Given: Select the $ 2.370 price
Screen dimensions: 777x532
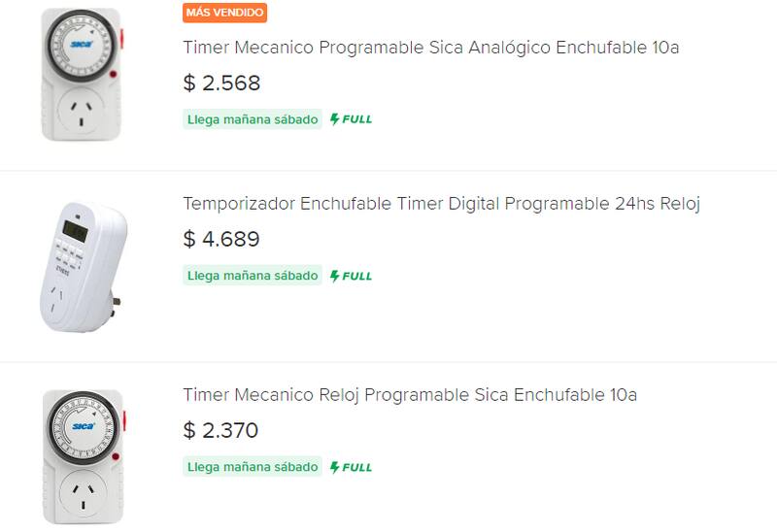Looking at the screenshot, I should pos(220,430).
